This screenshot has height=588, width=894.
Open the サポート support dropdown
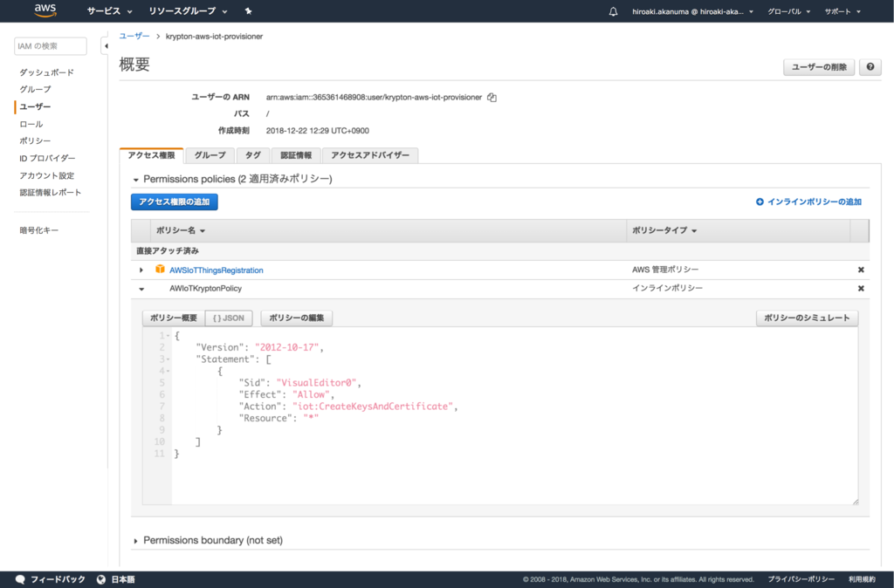click(x=842, y=11)
